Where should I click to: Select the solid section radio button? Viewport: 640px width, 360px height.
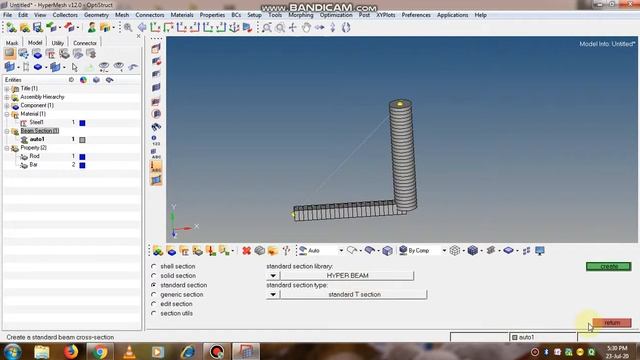point(153,276)
